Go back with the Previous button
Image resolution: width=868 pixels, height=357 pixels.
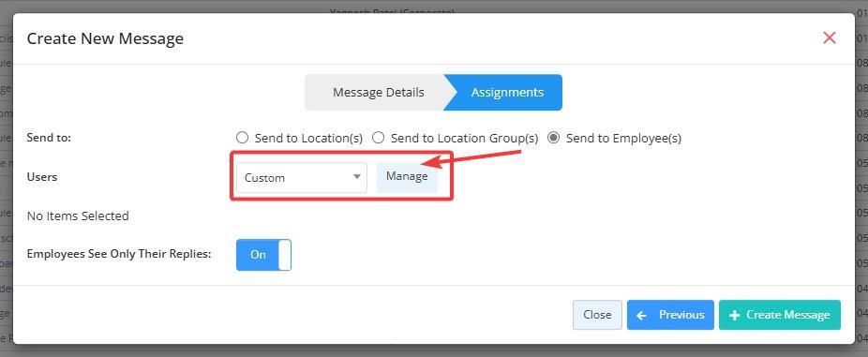[670, 315]
